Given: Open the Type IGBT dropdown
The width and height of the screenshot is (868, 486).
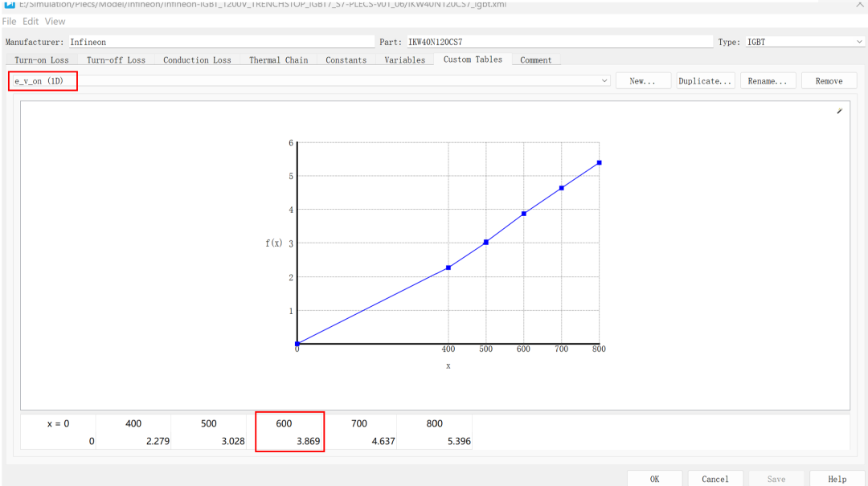Looking at the screenshot, I should coord(805,42).
